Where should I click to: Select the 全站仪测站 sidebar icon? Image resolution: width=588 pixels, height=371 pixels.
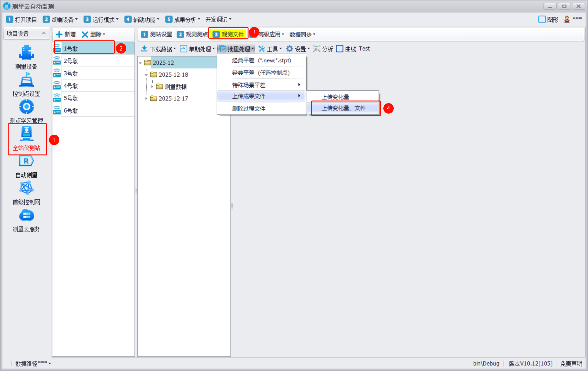[26, 134]
